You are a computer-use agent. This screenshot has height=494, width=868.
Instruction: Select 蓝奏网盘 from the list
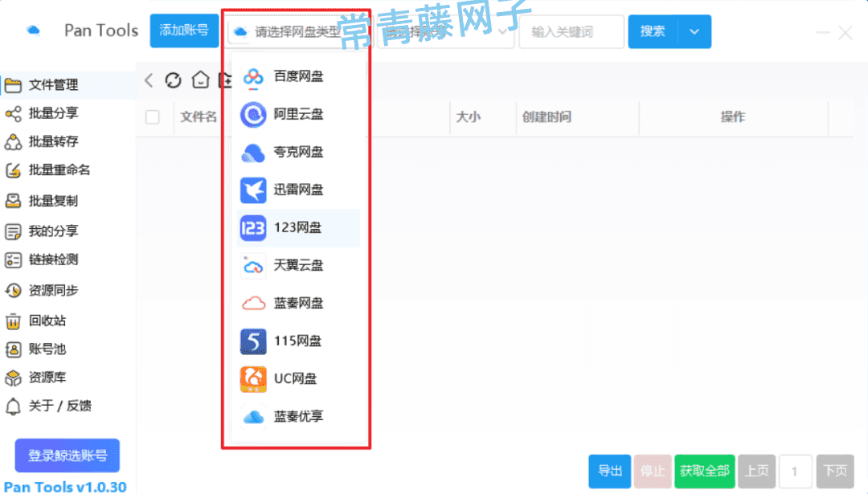pyautogui.click(x=298, y=303)
